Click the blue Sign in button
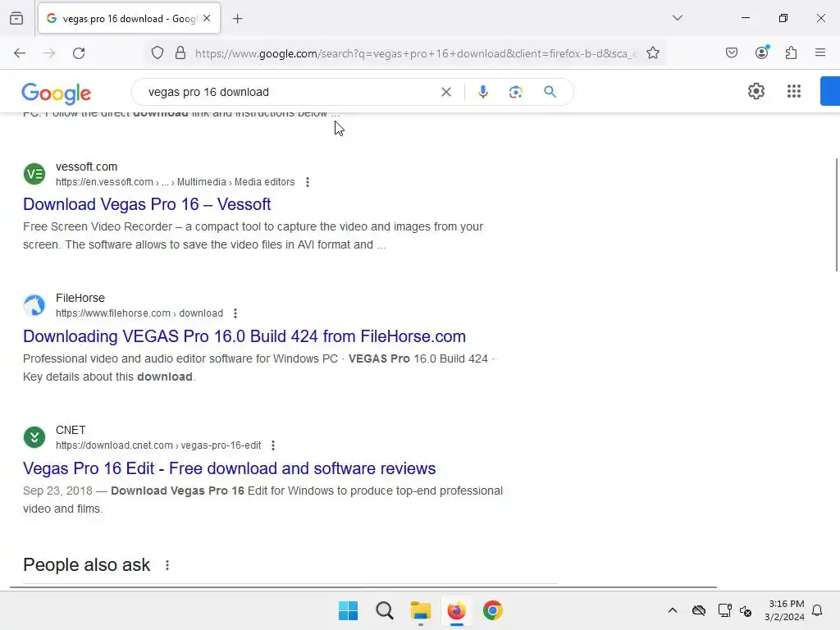 tap(830, 92)
